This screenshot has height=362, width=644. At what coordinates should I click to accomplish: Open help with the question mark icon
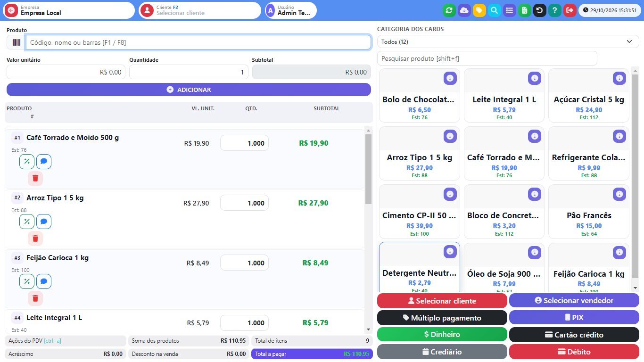554,10
